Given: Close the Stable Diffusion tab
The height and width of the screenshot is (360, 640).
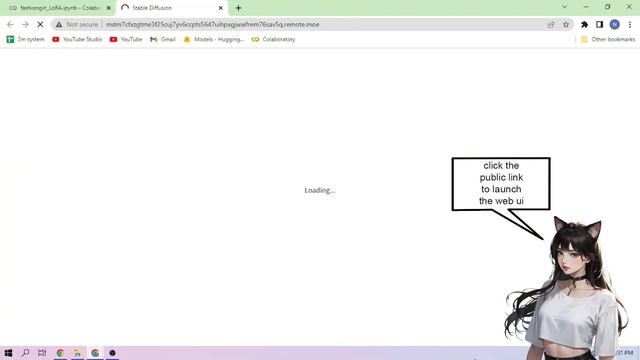Looking at the screenshot, I should point(220,8).
